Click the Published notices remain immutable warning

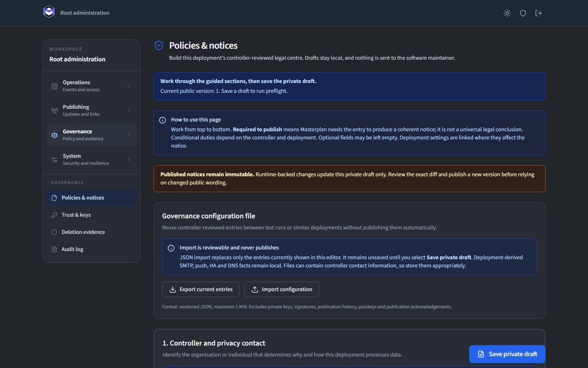coord(350,179)
